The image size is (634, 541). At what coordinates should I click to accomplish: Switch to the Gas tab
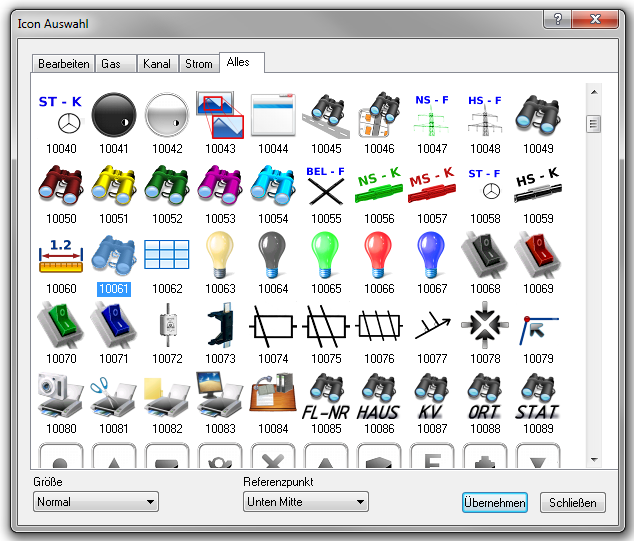click(111, 64)
